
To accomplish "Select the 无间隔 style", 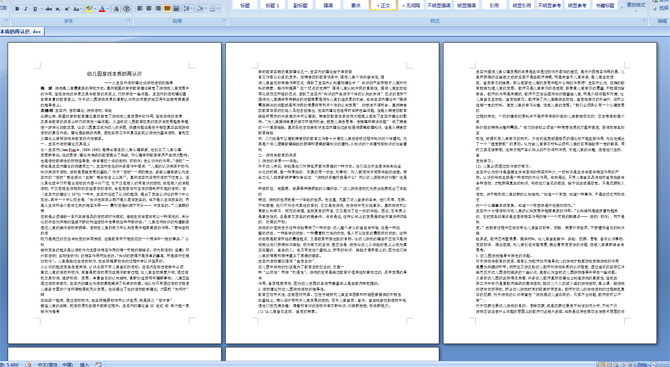I will click(411, 5).
